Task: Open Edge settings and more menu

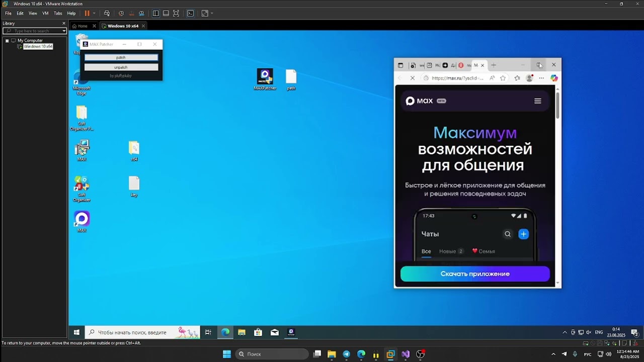Action: click(x=541, y=78)
